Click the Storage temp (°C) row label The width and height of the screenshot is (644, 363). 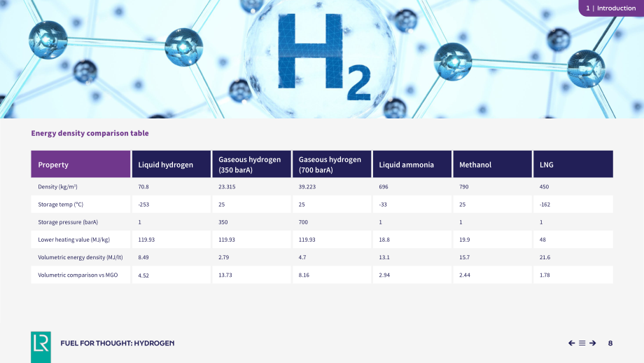60,205
